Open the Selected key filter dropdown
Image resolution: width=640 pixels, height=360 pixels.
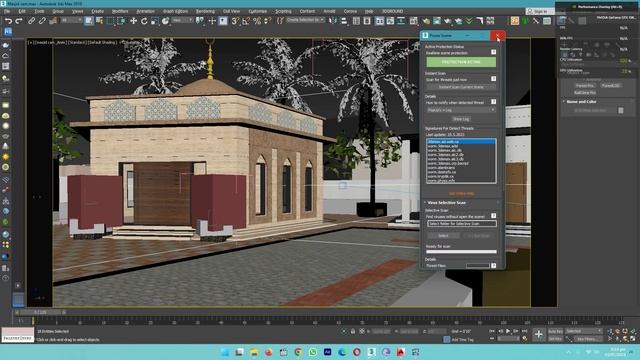pyautogui.click(x=584, y=331)
